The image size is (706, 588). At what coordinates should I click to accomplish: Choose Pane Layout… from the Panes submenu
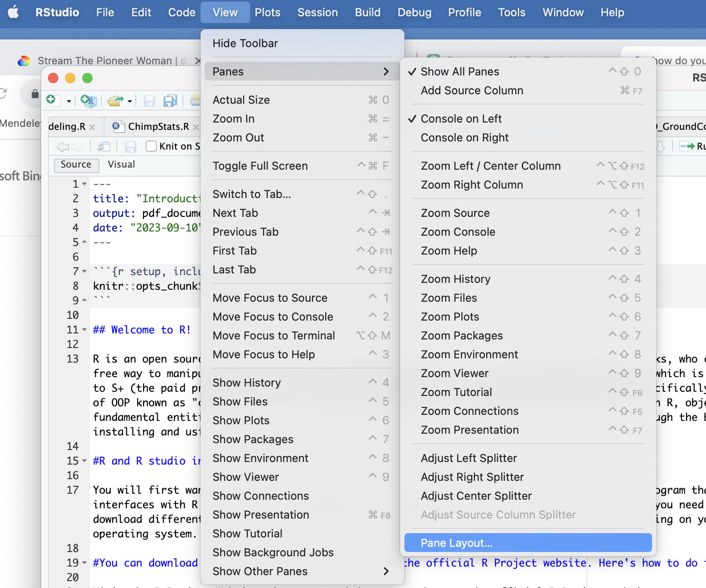tap(457, 543)
